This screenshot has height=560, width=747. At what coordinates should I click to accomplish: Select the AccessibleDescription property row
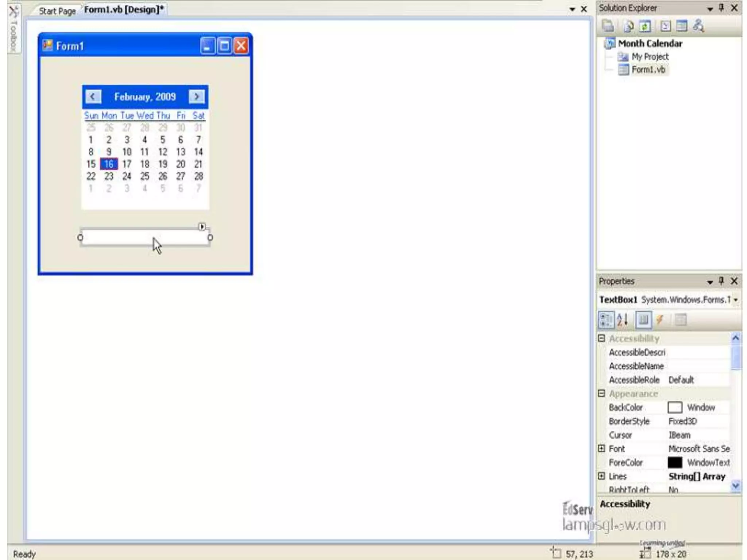pos(664,352)
